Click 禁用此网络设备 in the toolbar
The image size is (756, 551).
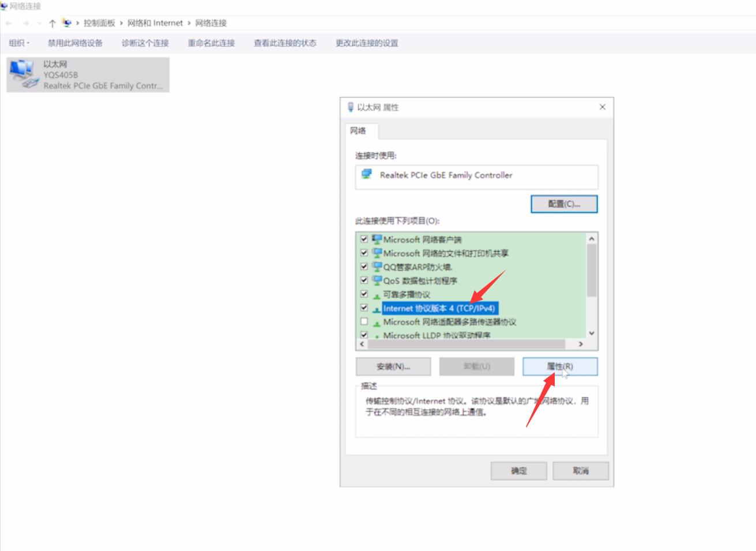pos(75,43)
